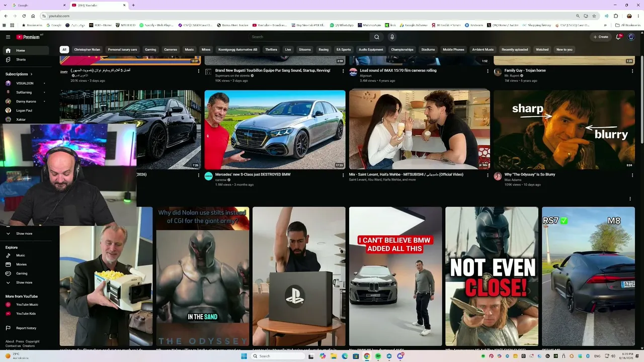Open options menu for the Bugatti Tourbillon video
This screenshot has height=362, width=644.
click(343, 71)
